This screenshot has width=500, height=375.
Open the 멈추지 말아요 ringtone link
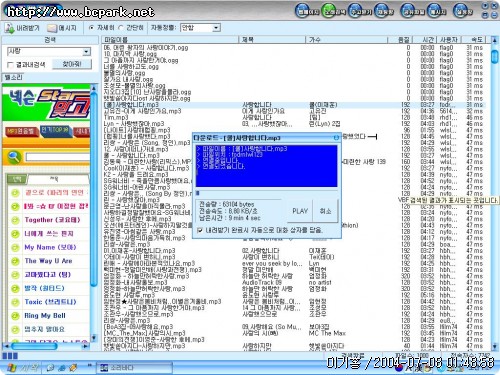(44, 330)
